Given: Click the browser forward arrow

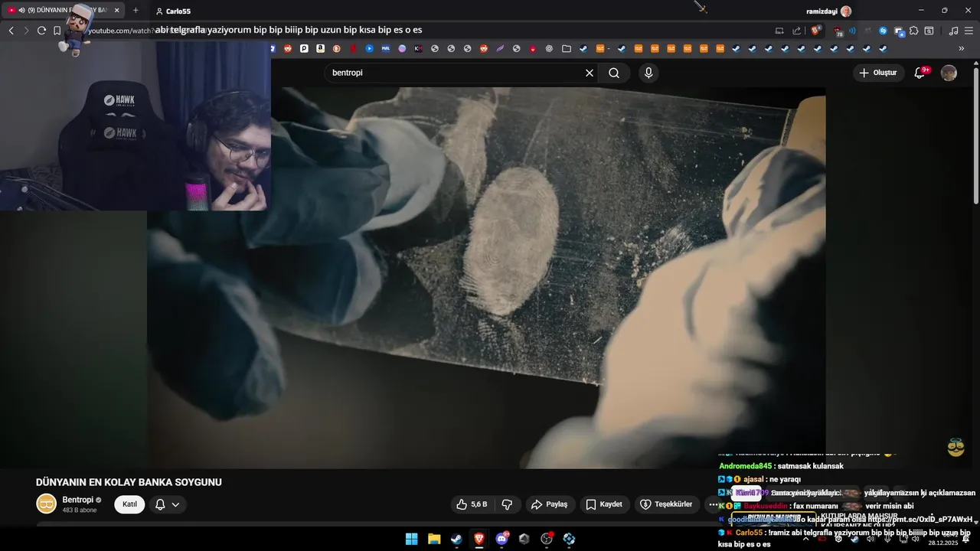Looking at the screenshot, I should tap(26, 31).
